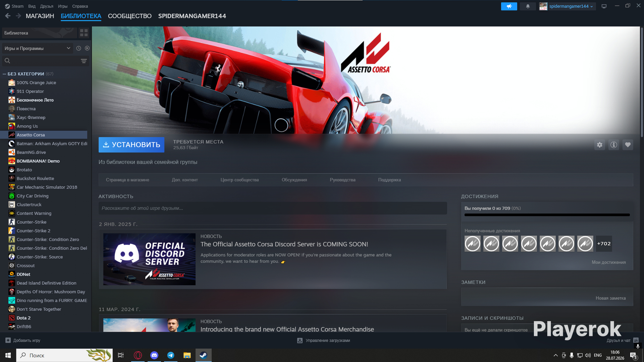
Task: Open Discord from the Windows taskbar
Action: point(154,355)
